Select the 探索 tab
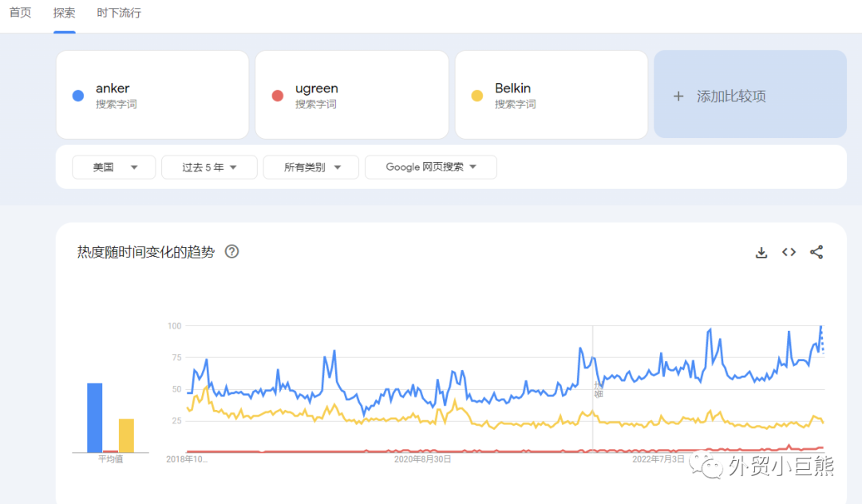The image size is (862, 504). [64, 12]
